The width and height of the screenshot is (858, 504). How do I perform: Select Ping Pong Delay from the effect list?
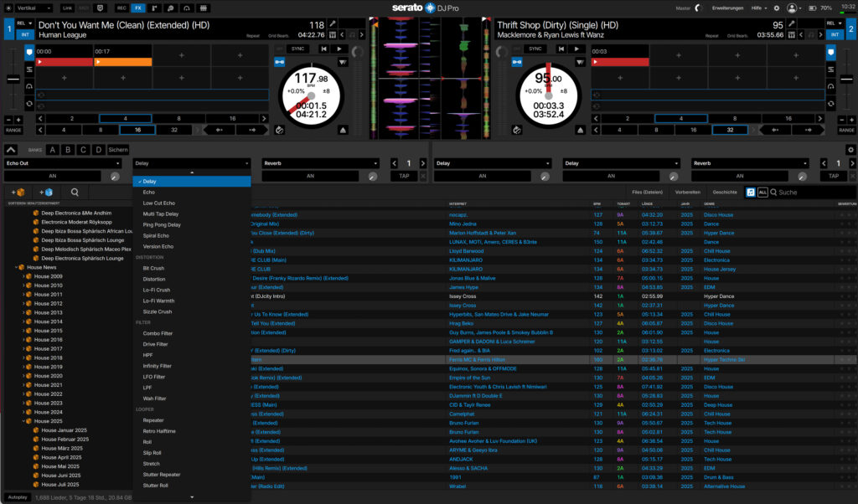tap(162, 224)
